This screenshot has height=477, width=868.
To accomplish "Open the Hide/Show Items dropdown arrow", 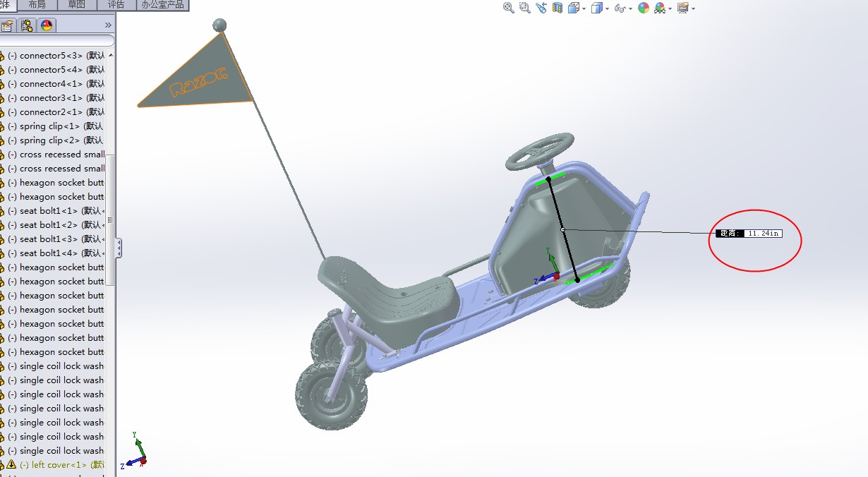I will click(x=630, y=8).
